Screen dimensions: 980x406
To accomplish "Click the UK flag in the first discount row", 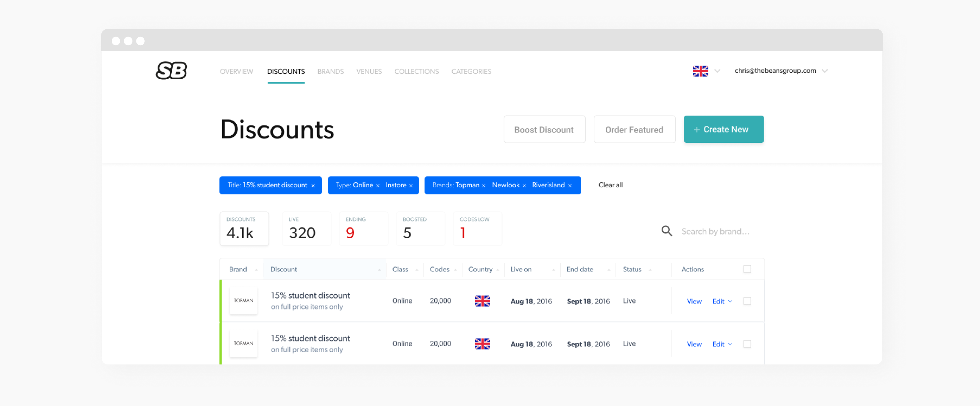I will pos(482,301).
